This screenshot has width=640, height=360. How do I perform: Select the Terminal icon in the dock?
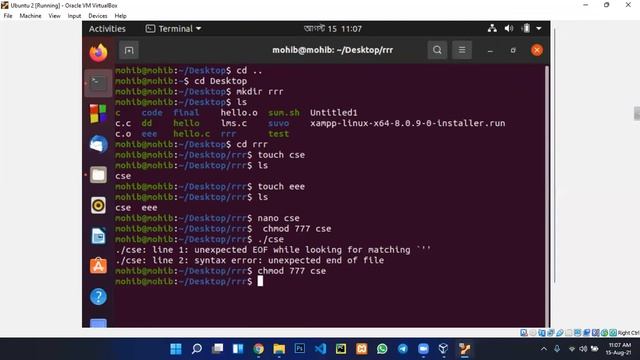pos(98,83)
